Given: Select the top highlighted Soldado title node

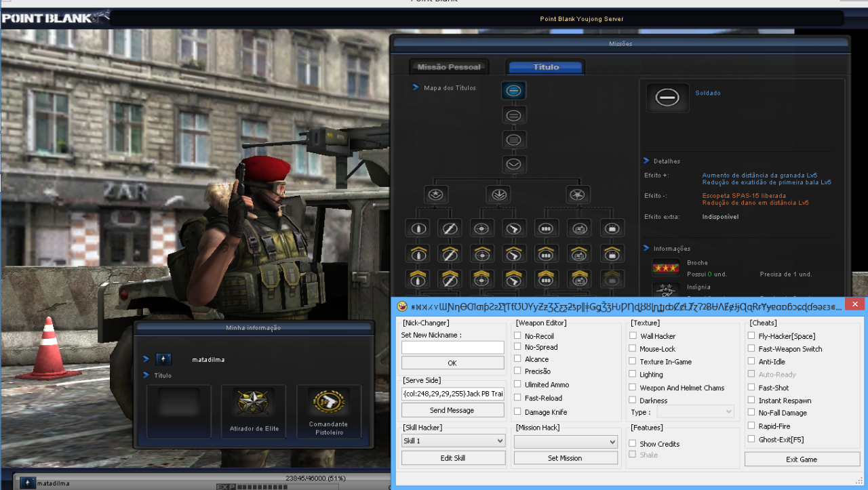Looking at the screenshot, I should [513, 91].
